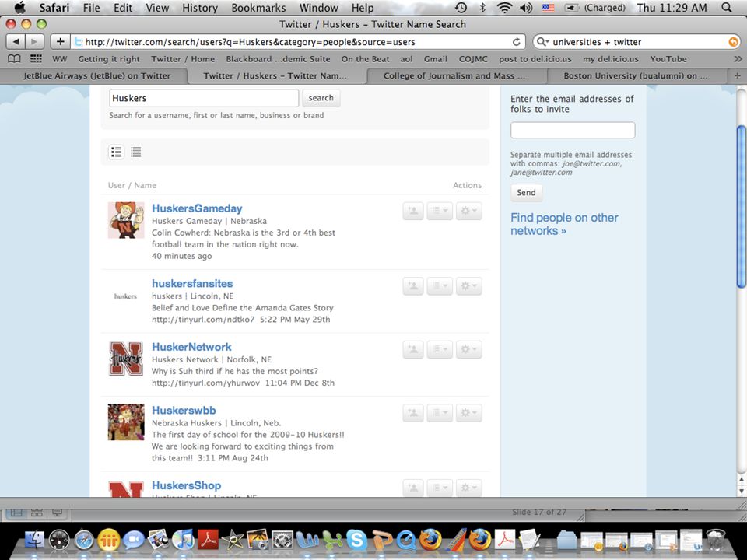747x560 pixels.
Task: Switch to expanded list view toggle
Action: (x=116, y=152)
